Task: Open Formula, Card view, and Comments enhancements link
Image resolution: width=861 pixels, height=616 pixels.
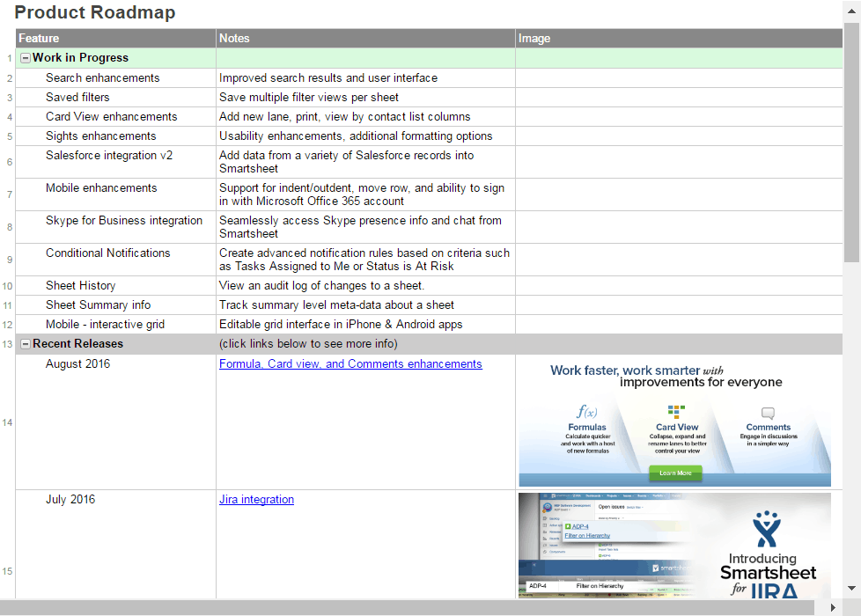Action: tap(350, 364)
